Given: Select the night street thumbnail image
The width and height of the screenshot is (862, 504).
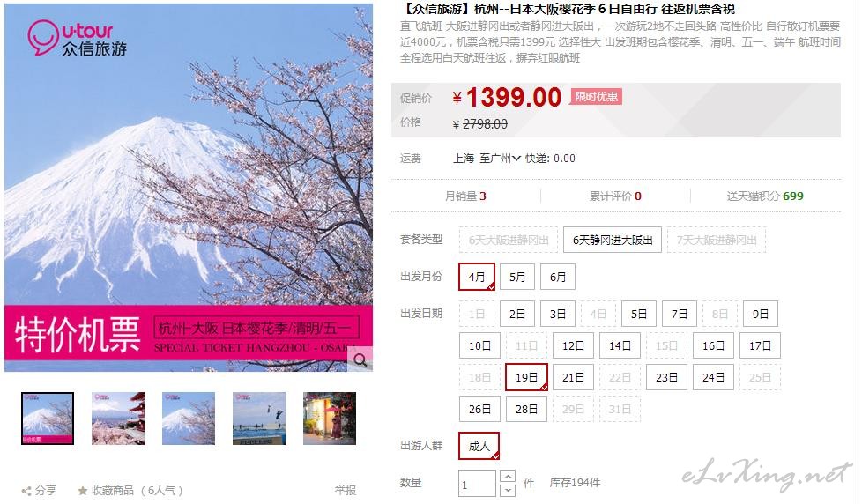Looking at the screenshot, I should [x=330, y=419].
